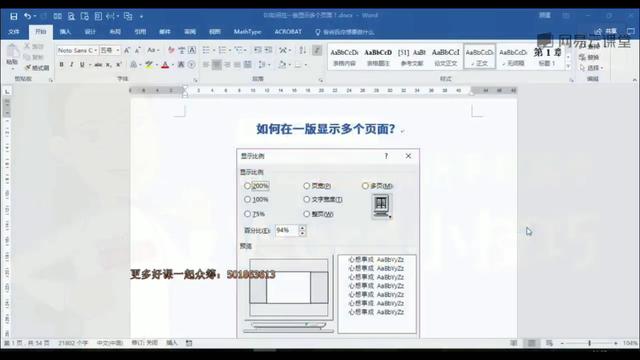Switch to the 视图 (View) ribbon tab
The height and width of the screenshot is (360, 640).
tap(215, 32)
